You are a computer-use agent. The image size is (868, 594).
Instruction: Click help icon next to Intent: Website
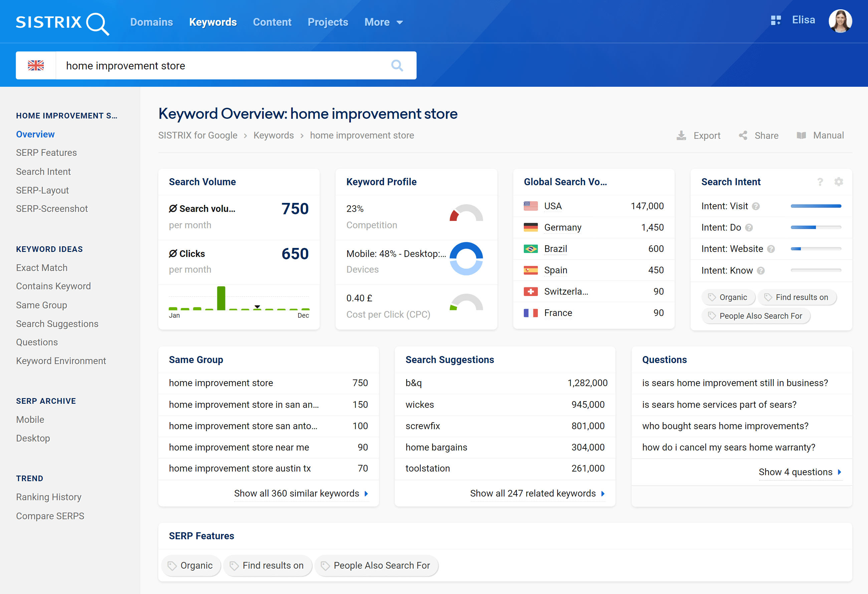pyautogui.click(x=771, y=249)
